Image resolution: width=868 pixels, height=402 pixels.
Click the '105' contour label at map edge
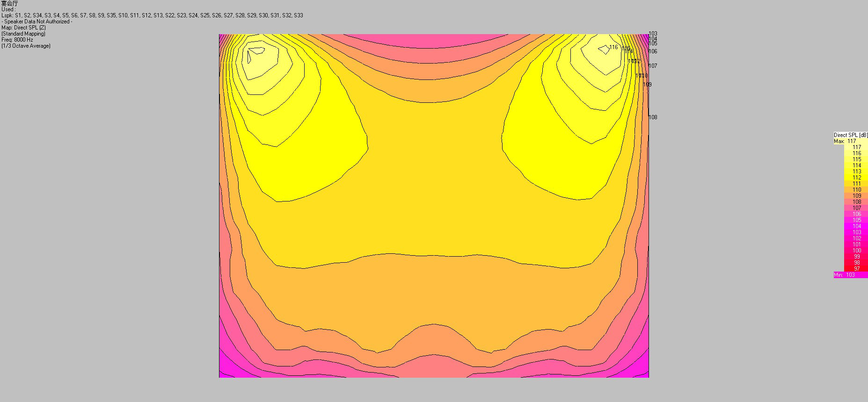tap(653, 43)
